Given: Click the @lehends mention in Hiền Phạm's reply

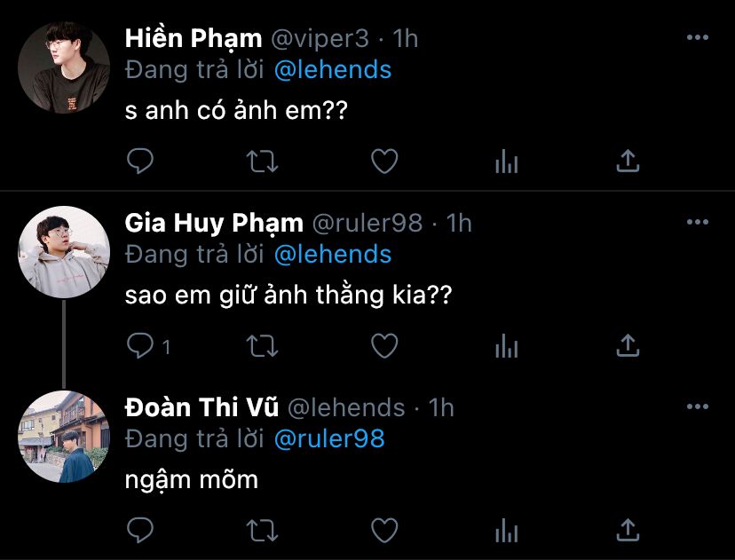Looking at the screenshot, I should pyautogui.click(x=332, y=70).
